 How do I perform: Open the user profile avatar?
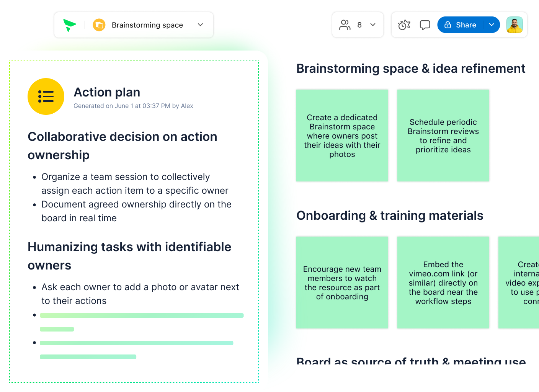tap(514, 25)
